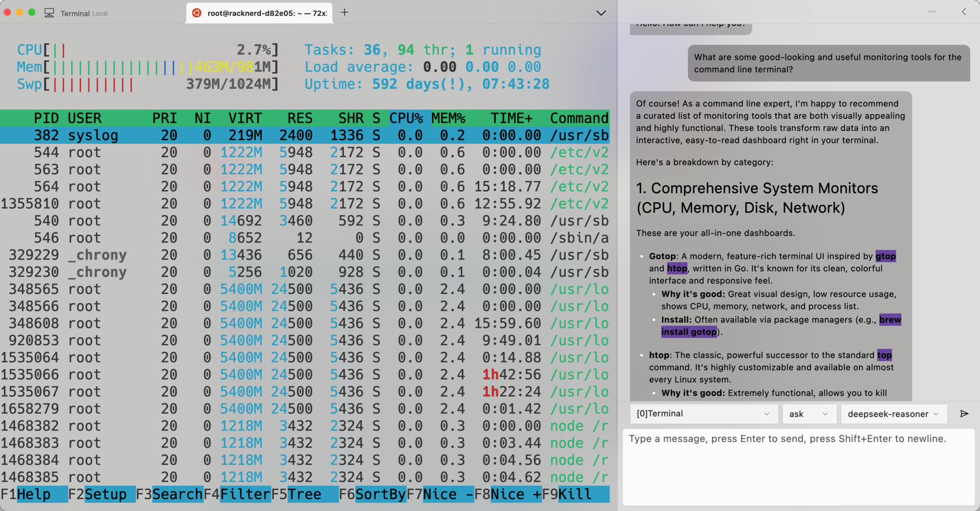The image size is (980, 511).
Task: Click the F1 Help button in htop
Action: pyautogui.click(x=34, y=494)
